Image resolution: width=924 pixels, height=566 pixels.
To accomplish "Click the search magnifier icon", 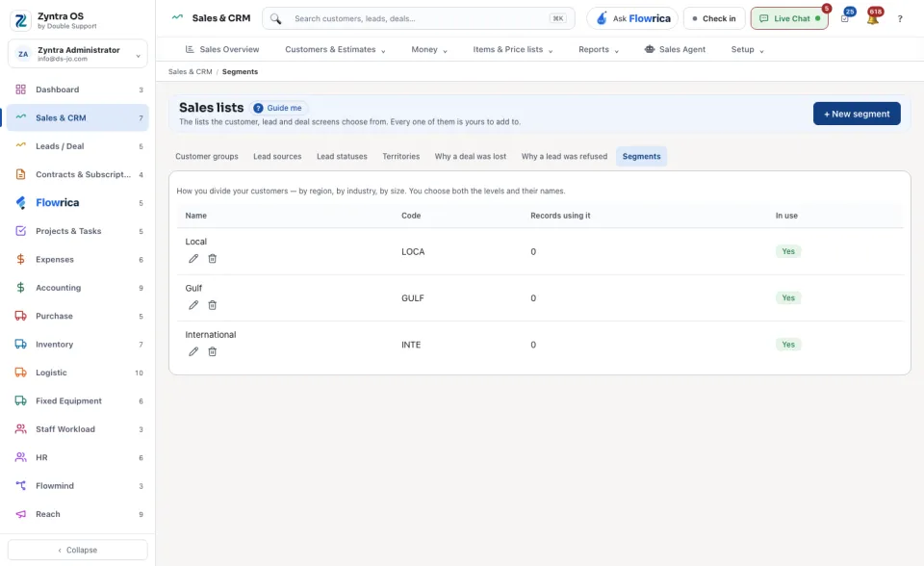I will pos(276,19).
